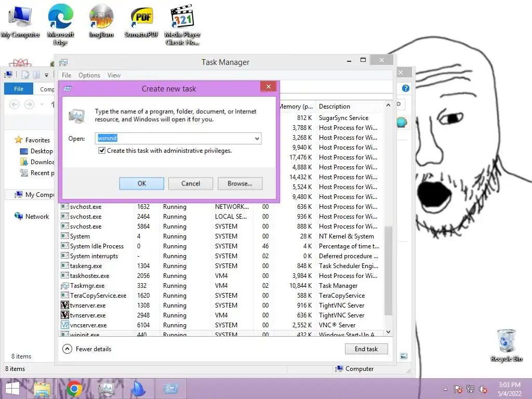532x399 pixels.
Task: Click vncserver.exe process icon
Action: pyautogui.click(x=65, y=325)
